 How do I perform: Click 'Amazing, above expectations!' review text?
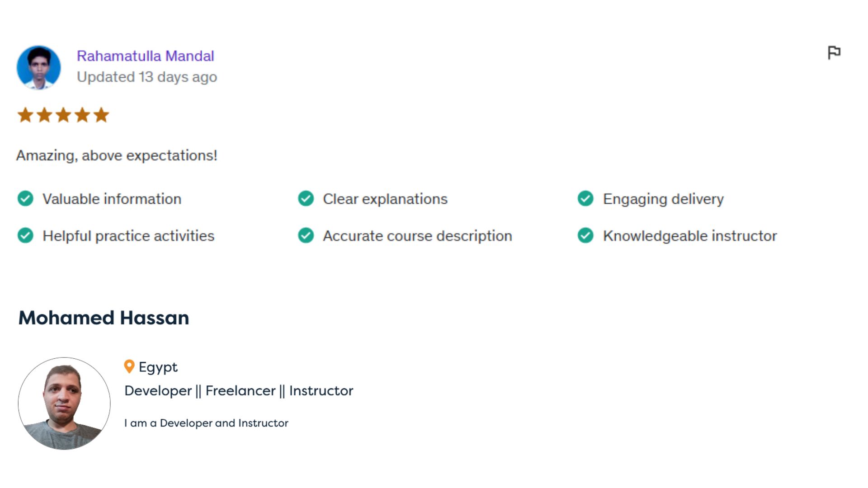117,155
